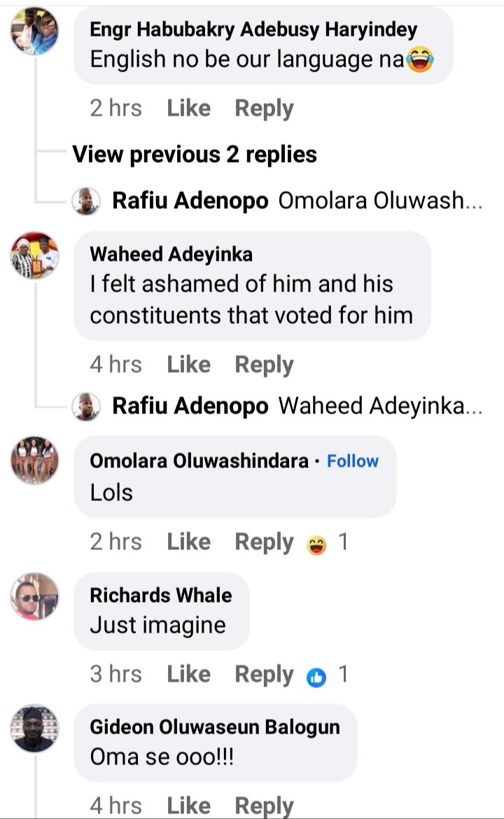Open Engr Habubakry Adebusy Haryindey's profile picture
Screen dimensions: 504x819
[x=35, y=32]
